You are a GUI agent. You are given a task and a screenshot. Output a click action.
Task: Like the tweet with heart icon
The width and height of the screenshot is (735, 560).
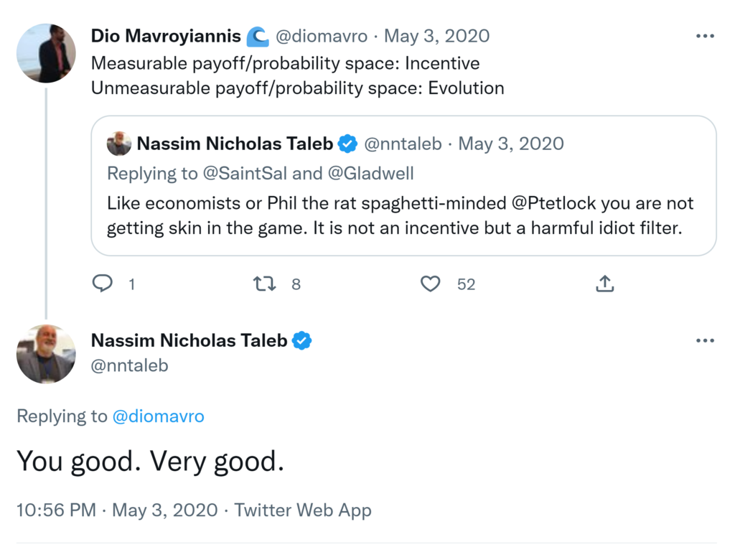tap(430, 284)
